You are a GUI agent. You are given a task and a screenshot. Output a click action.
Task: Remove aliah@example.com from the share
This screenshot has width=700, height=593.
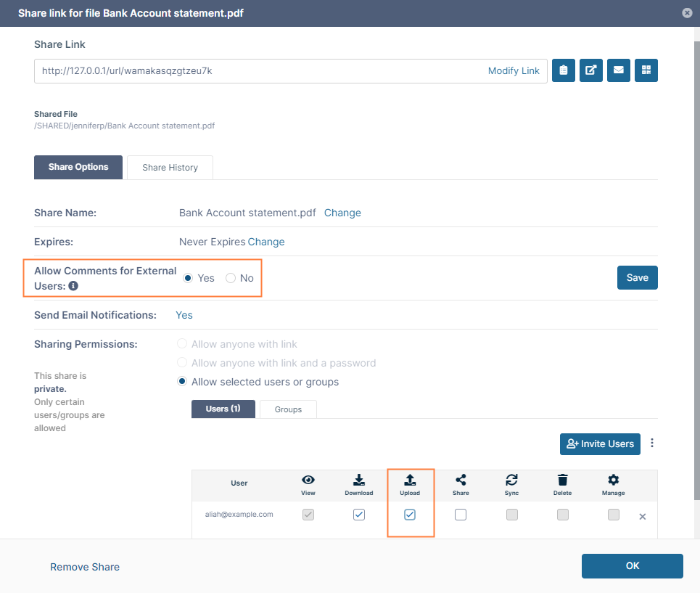642,517
